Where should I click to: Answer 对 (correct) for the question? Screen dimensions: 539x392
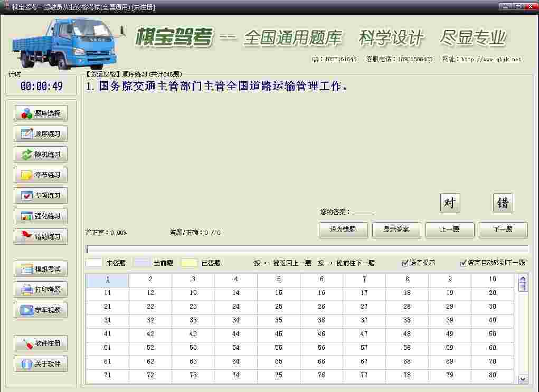[450, 203]
